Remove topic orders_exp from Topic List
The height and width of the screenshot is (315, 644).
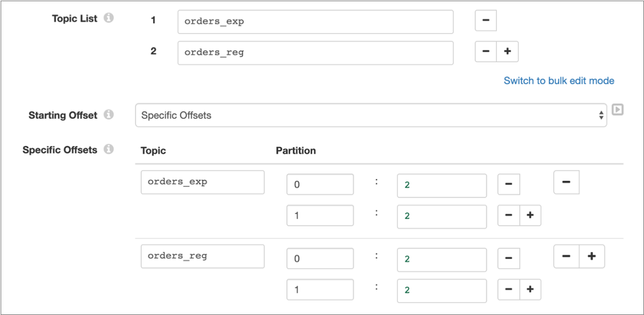[x=485, y=20]
